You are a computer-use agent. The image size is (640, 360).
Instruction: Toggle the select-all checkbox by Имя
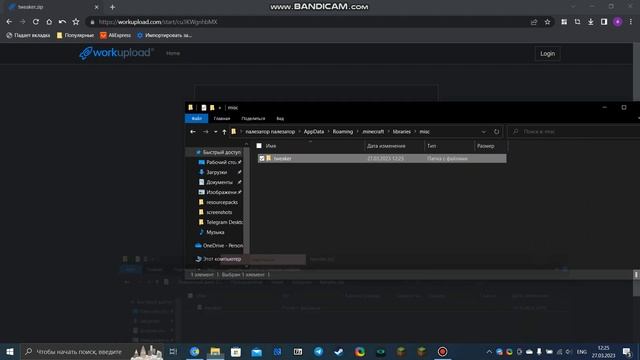(259, 146)
